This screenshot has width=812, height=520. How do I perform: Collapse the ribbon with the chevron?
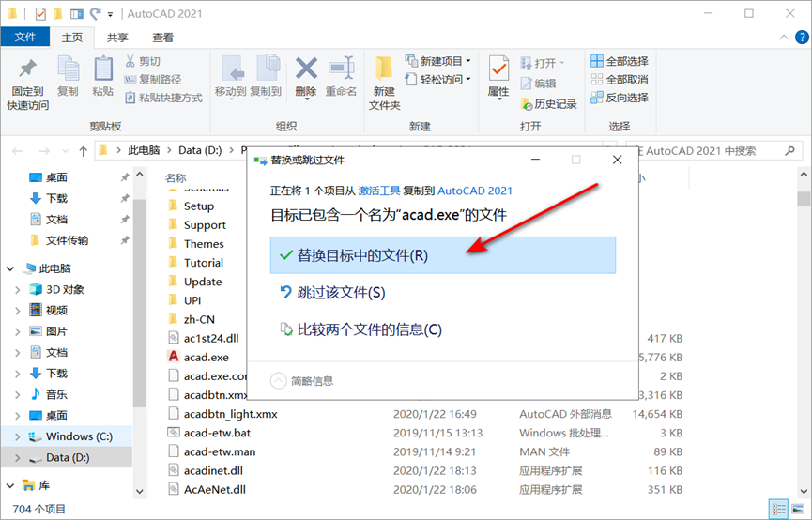coord(784,38)
